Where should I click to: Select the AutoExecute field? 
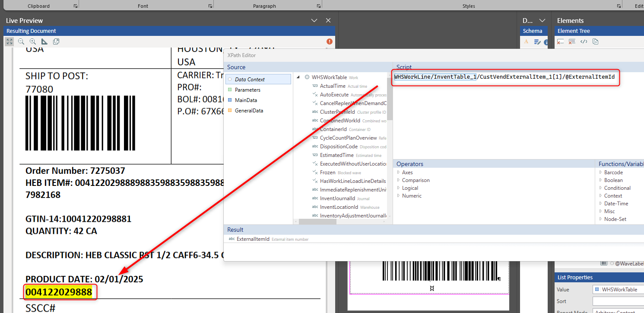(x=334, y=95)
